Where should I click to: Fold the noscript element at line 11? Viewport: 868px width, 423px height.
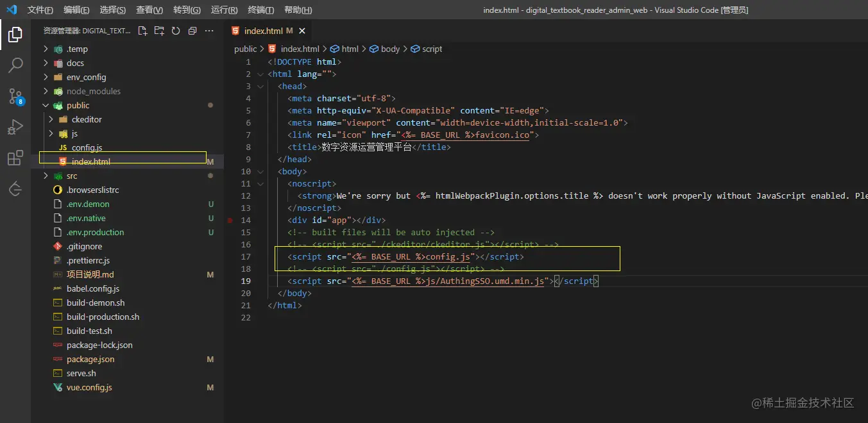click(260, 183)
